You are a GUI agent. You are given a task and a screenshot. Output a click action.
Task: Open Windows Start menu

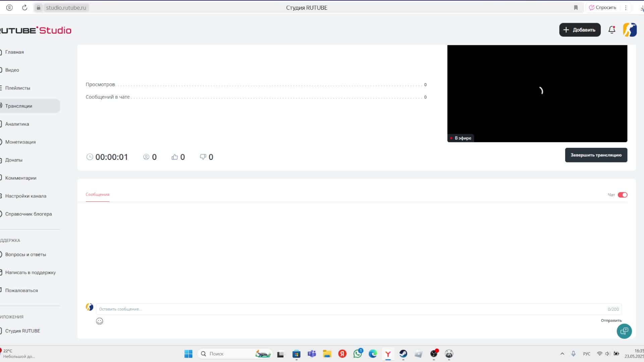click(x=189, y=354)
